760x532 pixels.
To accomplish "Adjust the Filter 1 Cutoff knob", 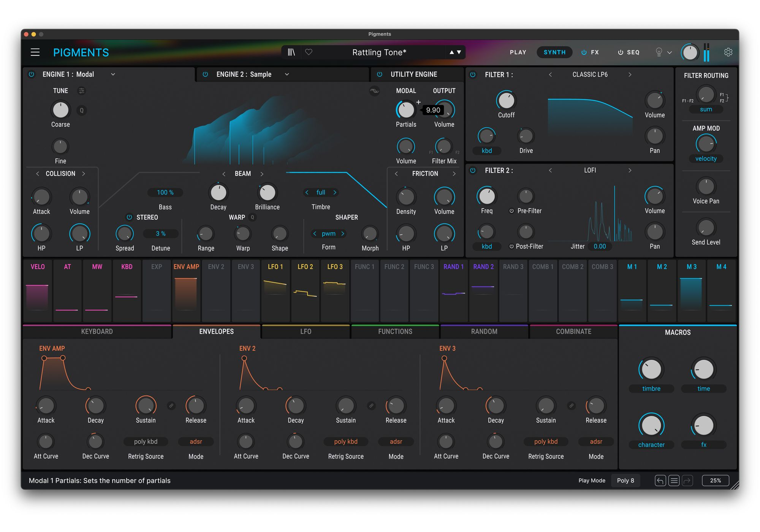I will [x=506, y=100].
